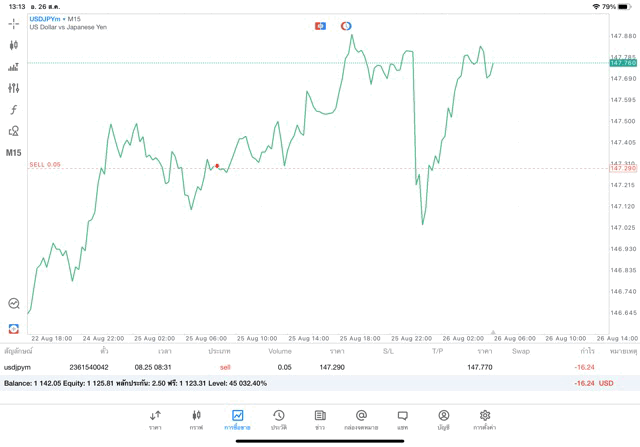Open the M15 timeframe selector
This screenshot has height=447, width=640.
[14, 153]
